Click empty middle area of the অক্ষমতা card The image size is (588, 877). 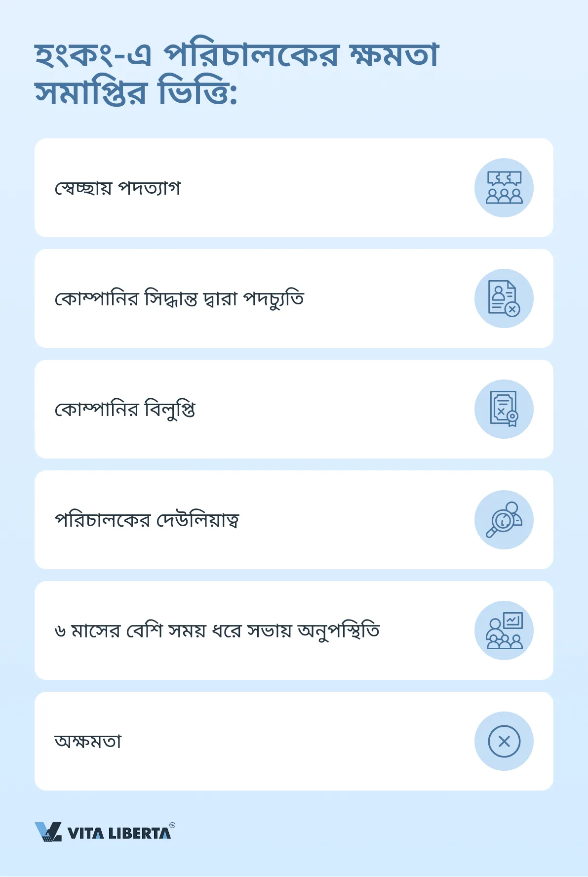(296, 741)
